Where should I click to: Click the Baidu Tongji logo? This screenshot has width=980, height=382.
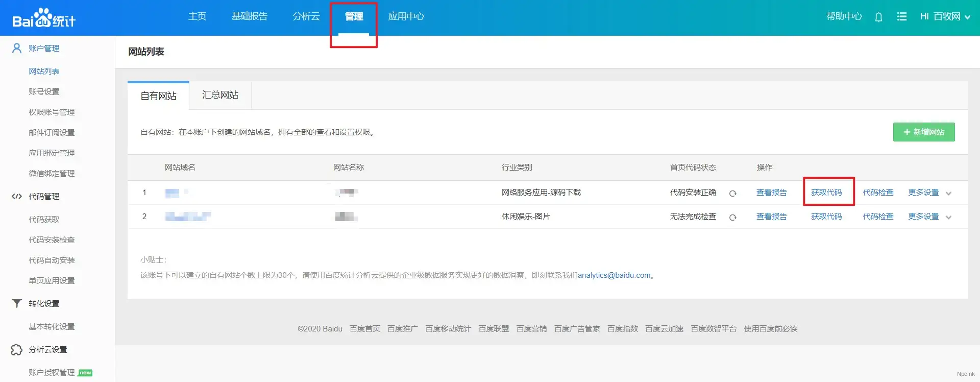[x=44, y=18]
